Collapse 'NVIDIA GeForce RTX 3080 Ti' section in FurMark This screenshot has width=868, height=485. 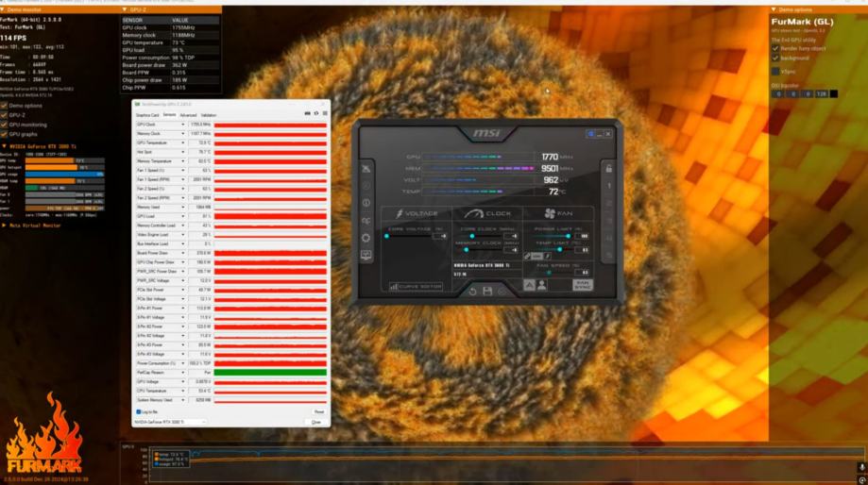(5, 146)
